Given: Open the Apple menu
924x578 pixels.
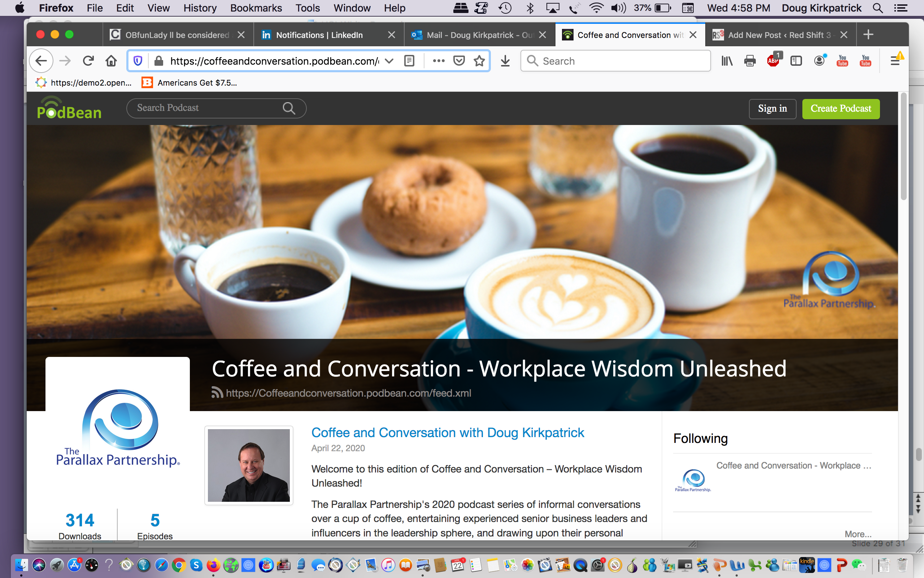Looking at the screenshot, I should point(19,8).
